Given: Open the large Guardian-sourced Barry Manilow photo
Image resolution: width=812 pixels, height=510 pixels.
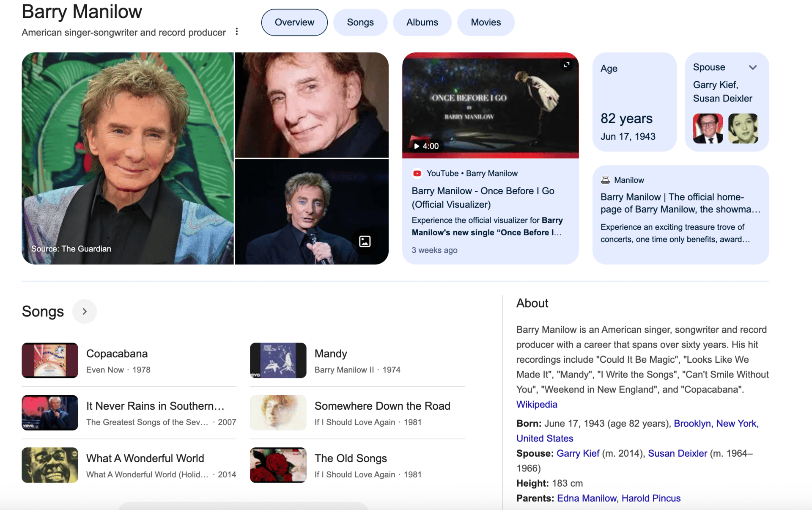Looking at the screenshot, I should tap(127, 158).
